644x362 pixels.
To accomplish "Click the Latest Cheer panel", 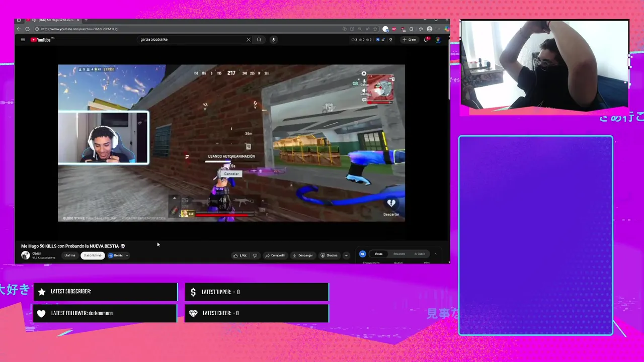I will 257,313.
